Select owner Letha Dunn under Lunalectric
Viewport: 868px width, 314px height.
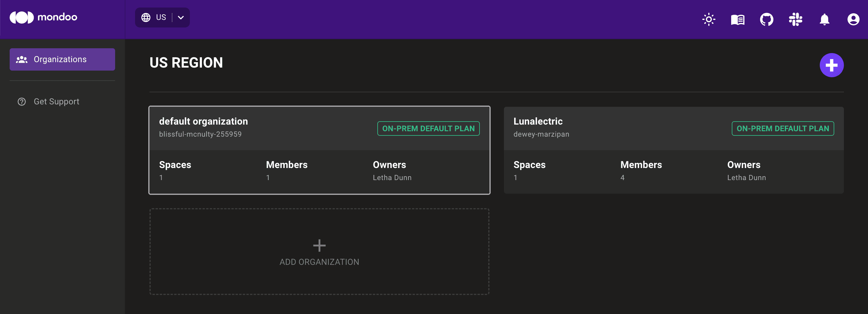click(x=746, y=177)
